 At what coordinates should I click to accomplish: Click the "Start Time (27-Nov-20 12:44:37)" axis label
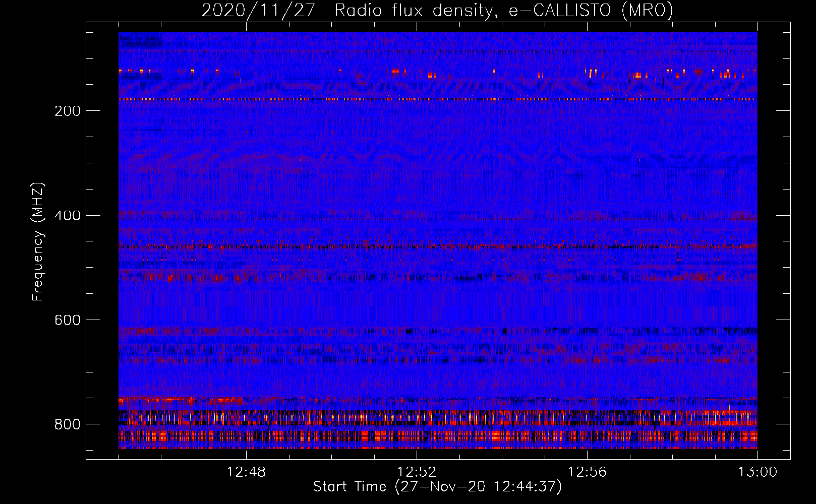tap(437, 487)
